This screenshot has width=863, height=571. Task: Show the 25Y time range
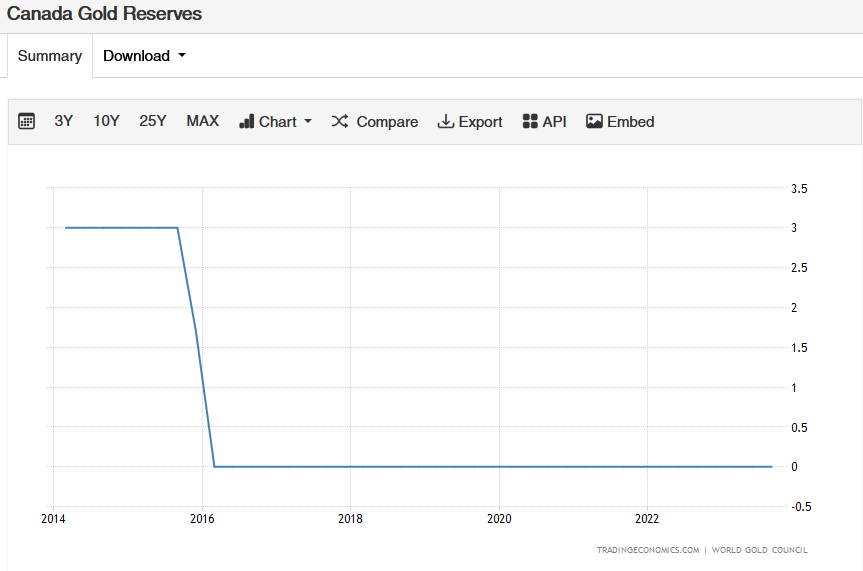pyautogui.click(x=153, y=121)
